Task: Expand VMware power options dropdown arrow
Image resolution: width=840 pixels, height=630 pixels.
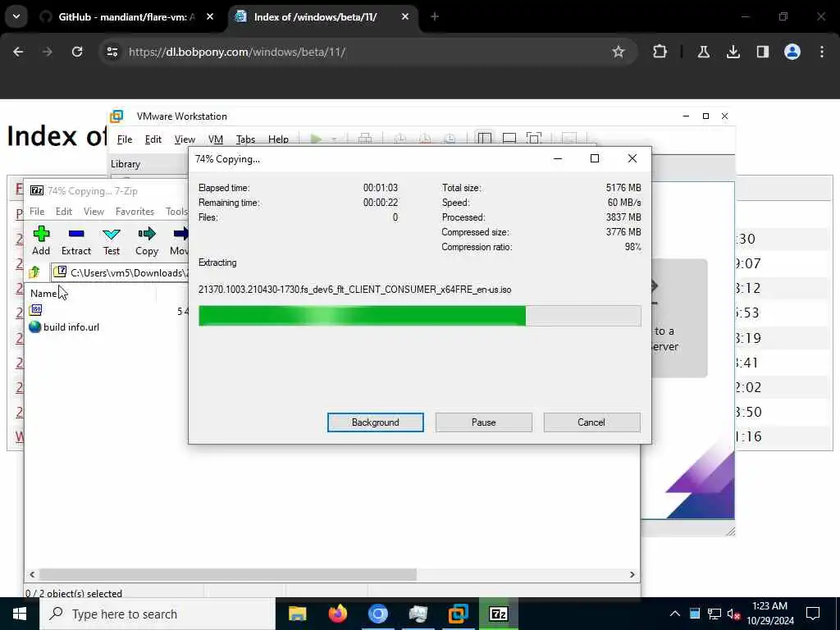Action: coord(334,139)
